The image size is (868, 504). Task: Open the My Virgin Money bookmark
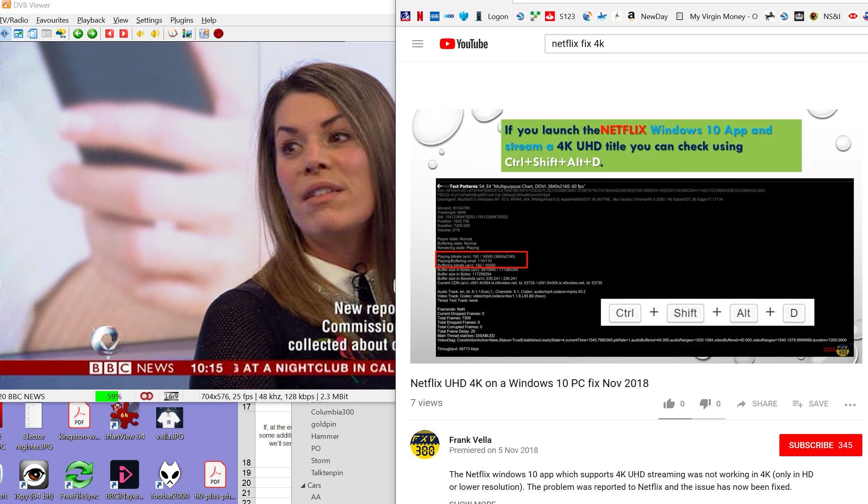click(717, 16)
